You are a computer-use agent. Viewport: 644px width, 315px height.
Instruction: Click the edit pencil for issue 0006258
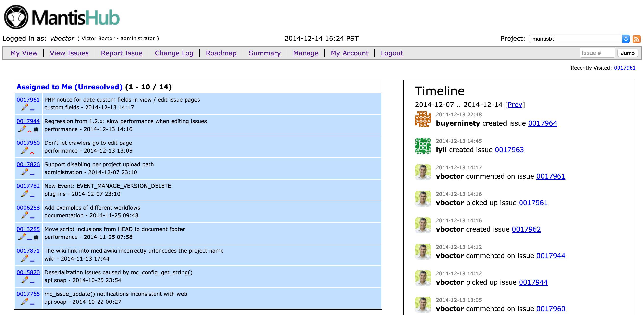coord(24,215)
